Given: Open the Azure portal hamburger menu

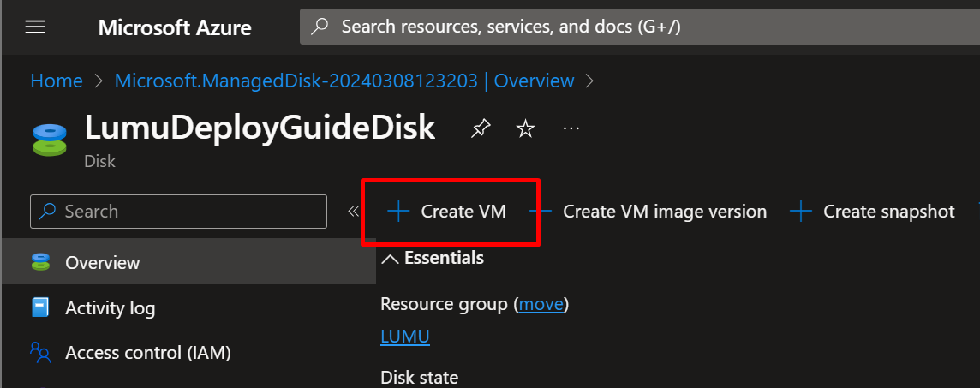Looking at the screenshot, I should [35, 27].
